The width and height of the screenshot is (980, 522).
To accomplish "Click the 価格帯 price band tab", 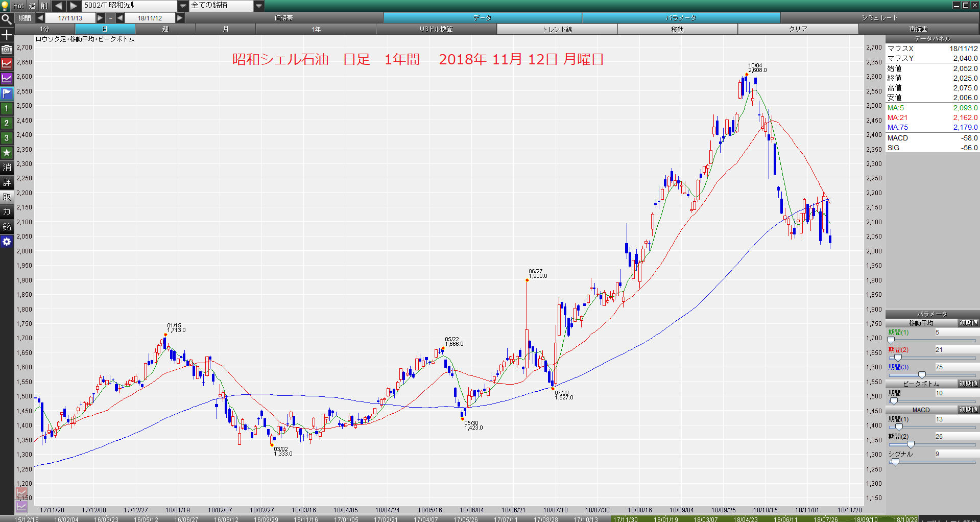I will pyautogui.click(x=284, y=18).
